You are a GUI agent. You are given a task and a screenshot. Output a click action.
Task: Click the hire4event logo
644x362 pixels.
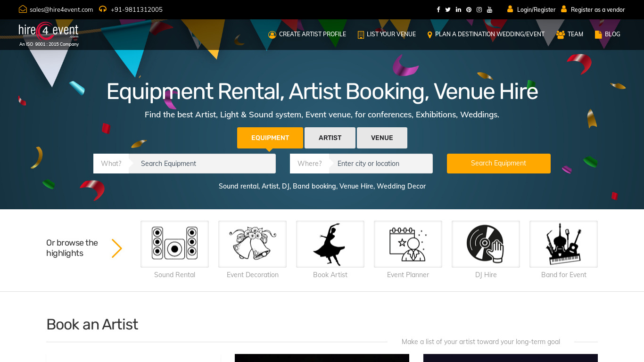pyautogui.click(x=49, y=31)
